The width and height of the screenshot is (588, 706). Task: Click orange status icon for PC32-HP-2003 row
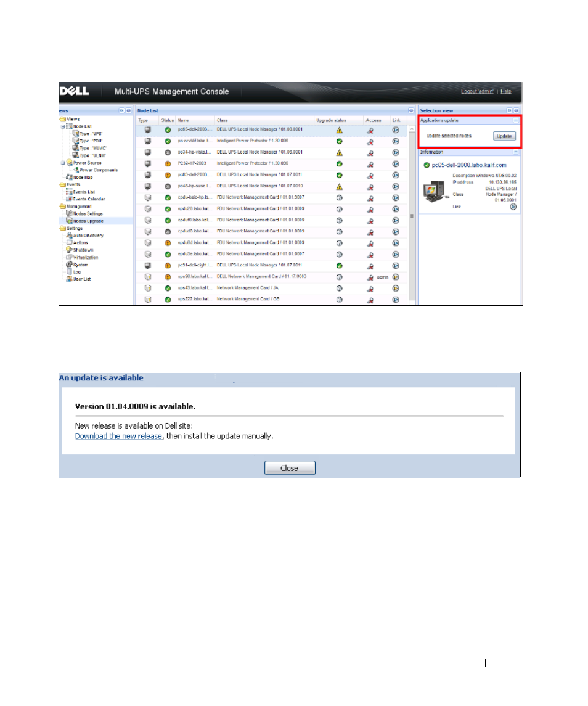point(168,164)
